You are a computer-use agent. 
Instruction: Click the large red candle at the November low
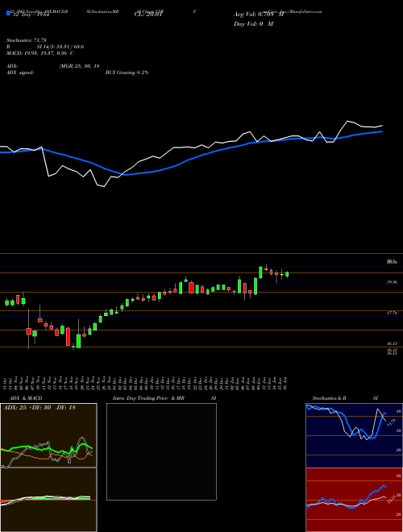68,337
